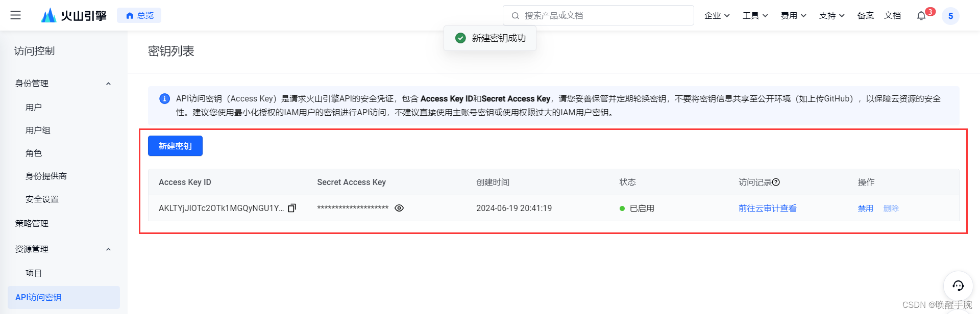Open the notification bell
Screen dimensions: 980x314
(921, 16)
